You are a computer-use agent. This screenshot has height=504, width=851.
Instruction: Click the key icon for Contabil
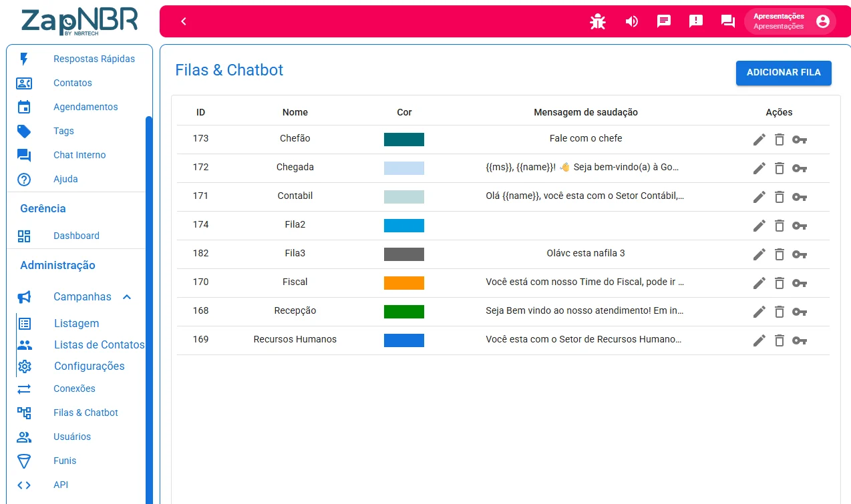(x=800, y=197)
